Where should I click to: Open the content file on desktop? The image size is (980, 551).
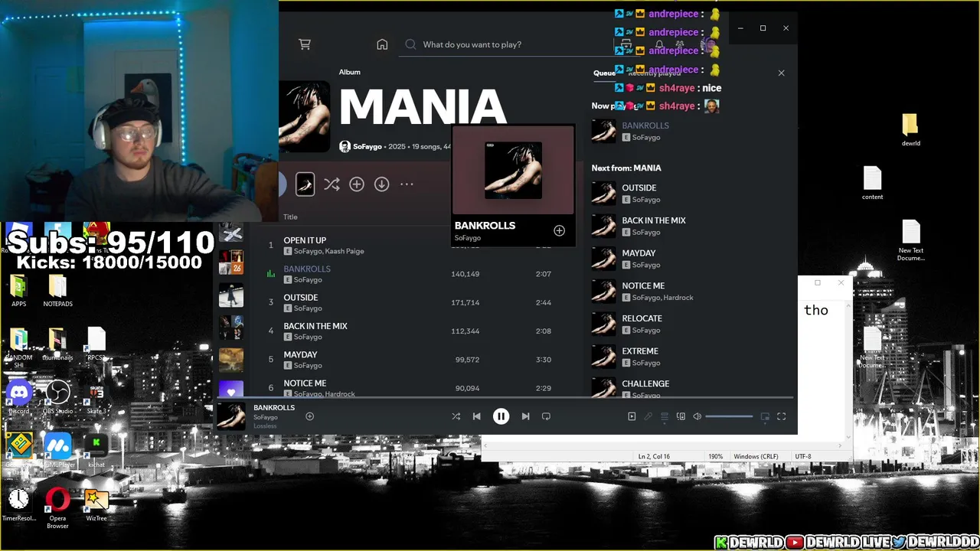[873, 183]
